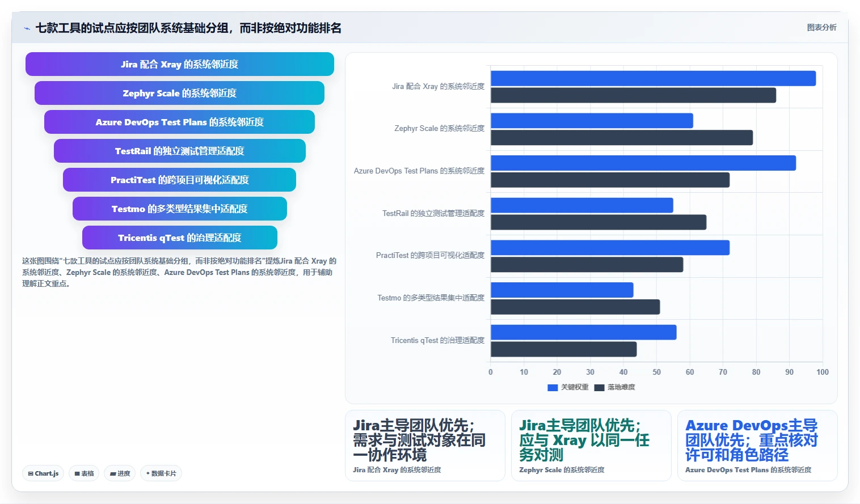860x504 pixels.
Task: Click the 表格 tag chip
Action: pos(84,473)
